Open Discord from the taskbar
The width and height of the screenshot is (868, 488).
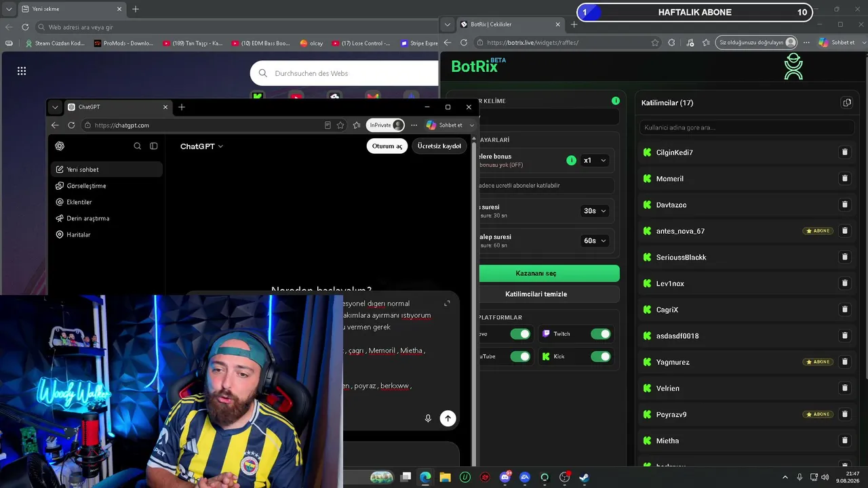click(505, 477)
